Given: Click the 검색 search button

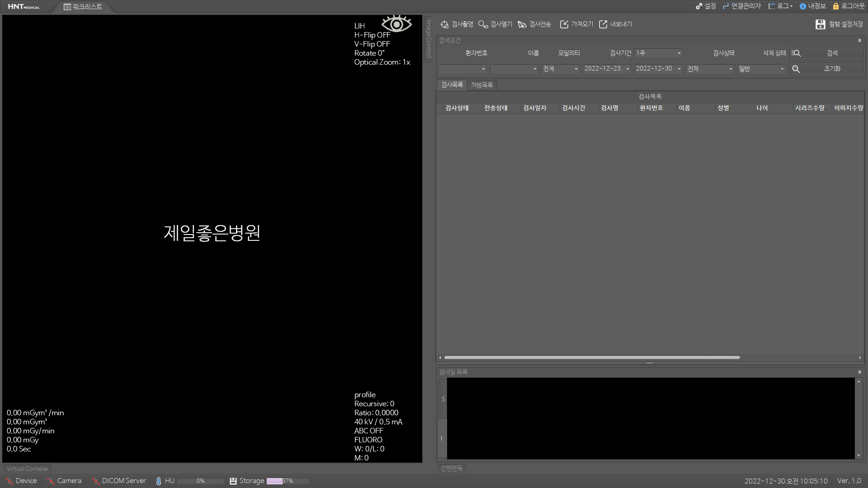Looking at the screenshot, I should point(826,53).
